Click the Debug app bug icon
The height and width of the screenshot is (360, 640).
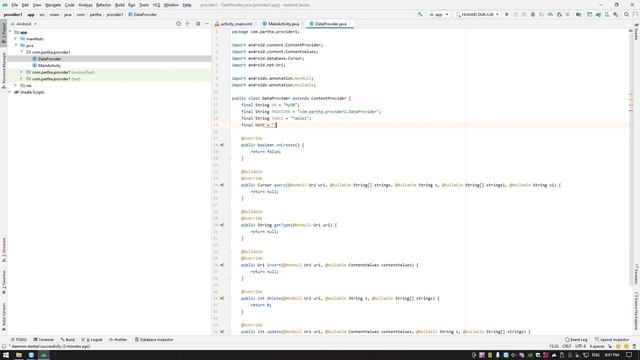click(533, 14)
